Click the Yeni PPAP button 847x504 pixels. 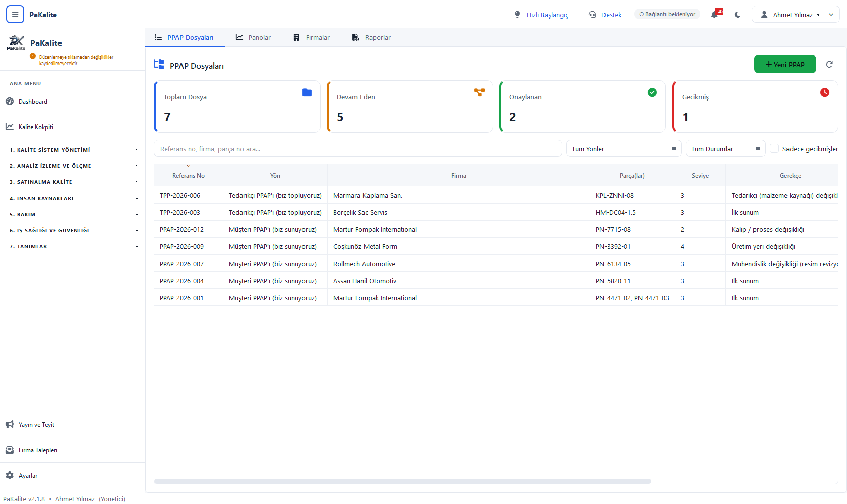pyautogui.click(x=785, y=65)
